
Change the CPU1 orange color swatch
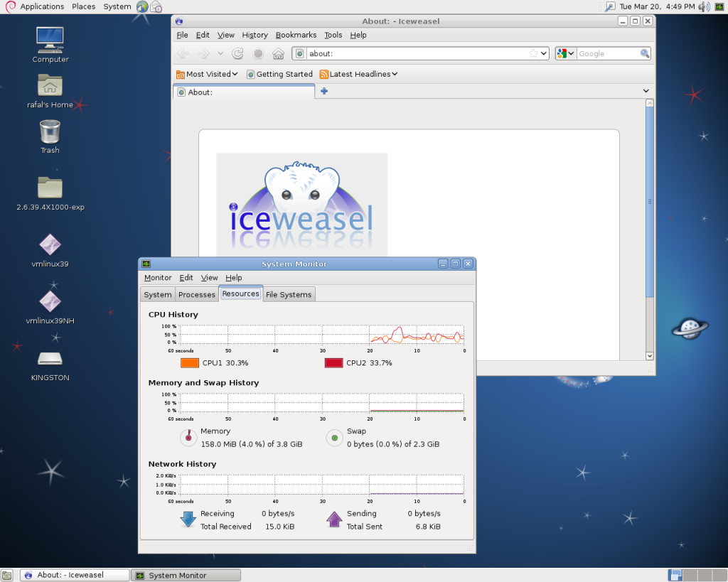189,363
